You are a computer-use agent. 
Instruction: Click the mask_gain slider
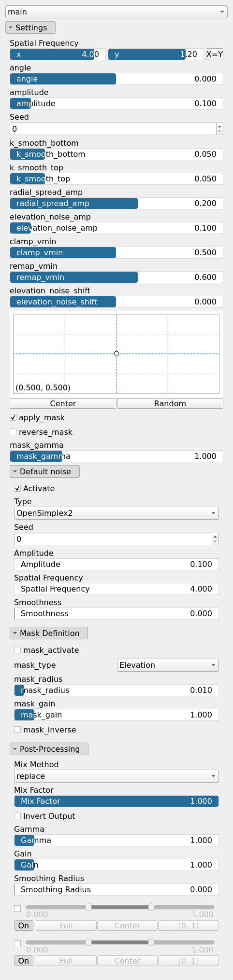[x=116, y=715]
